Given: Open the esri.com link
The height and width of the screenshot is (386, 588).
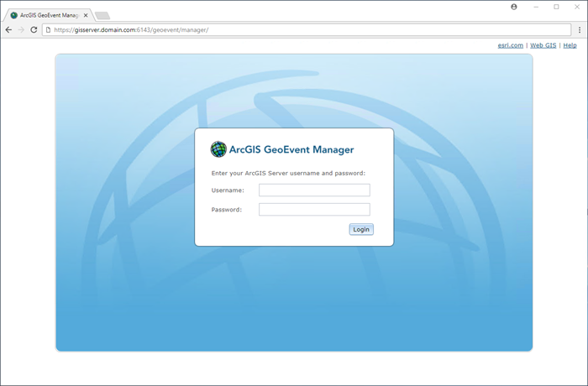Looking at the screenshot, I should point(510,45).
